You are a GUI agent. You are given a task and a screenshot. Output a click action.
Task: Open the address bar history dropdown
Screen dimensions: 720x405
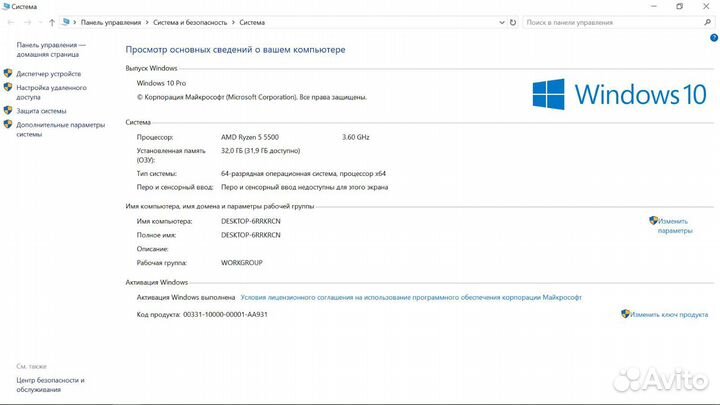pos(501,22)
